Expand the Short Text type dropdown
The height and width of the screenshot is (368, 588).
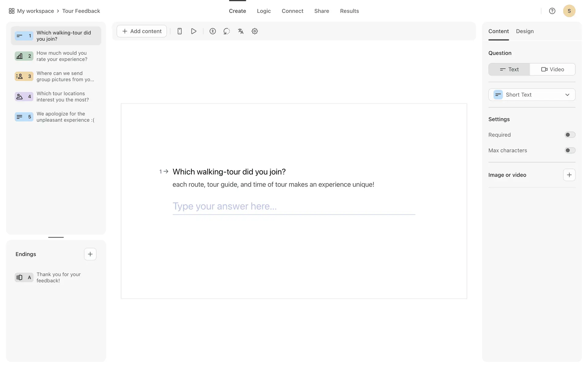point(532,95)
